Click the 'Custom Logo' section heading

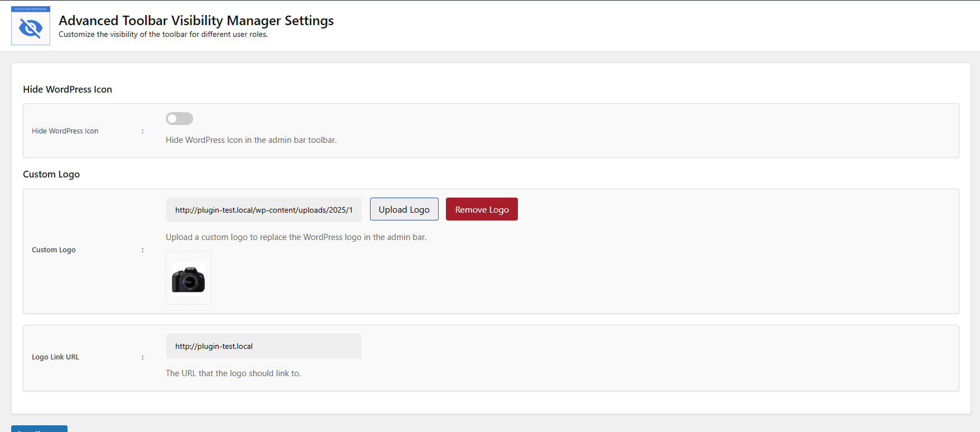click(x=51, y=174)
